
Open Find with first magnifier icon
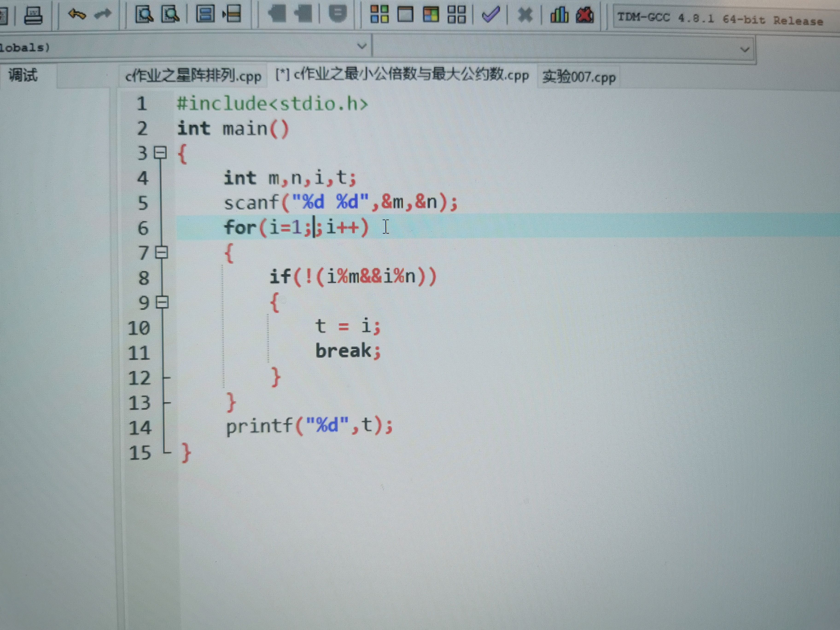click(x=144, y=15)
